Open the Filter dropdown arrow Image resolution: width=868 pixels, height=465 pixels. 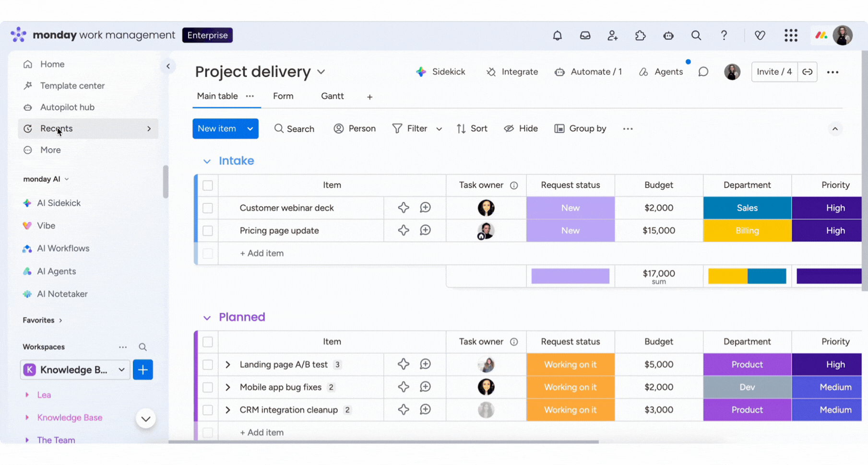coord(439,129)
